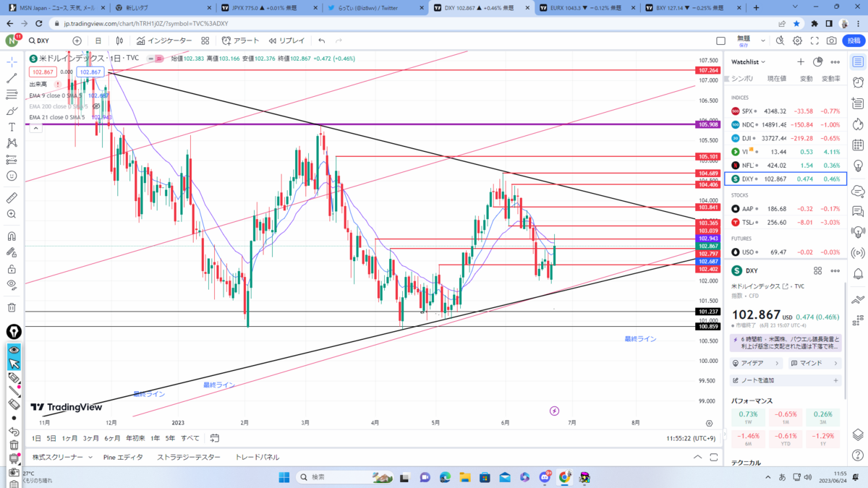This screenshot has width=868, height=488.
Task: Toggle lock all drawing tools
Action: (12, 268)
